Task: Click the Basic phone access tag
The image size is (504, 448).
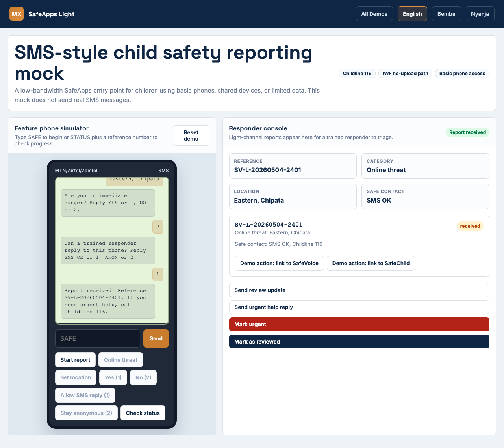Action: [x=462, y=74]
